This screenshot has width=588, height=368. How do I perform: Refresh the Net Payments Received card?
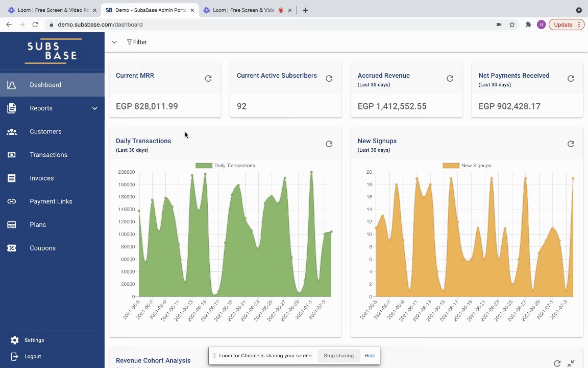click(x=571, y=79)
